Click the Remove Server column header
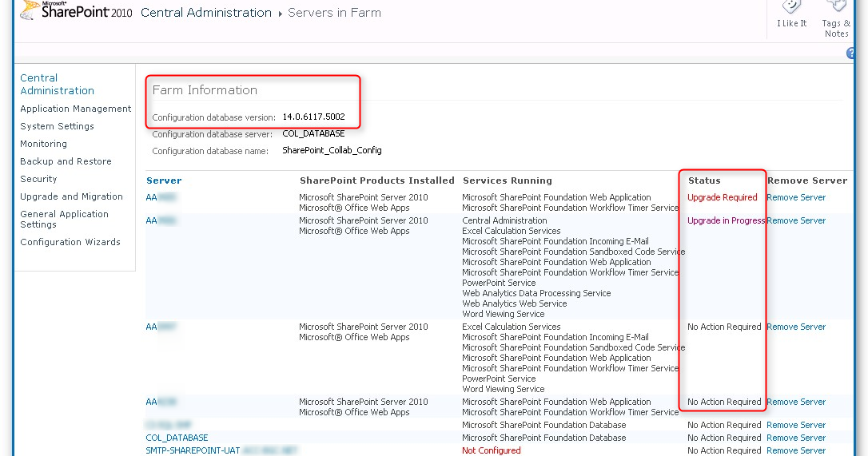Screen dimensions: 868x456 pos(807,180)
